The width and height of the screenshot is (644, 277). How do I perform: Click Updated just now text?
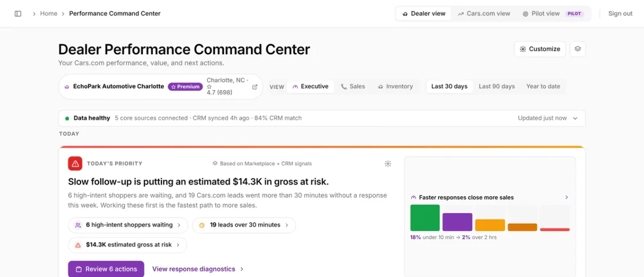(x=542, y=118)
